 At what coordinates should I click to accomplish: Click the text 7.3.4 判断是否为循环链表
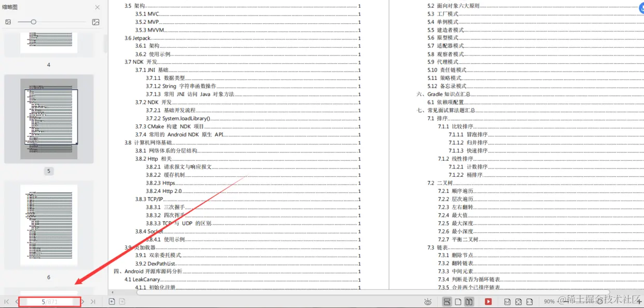click(469, 279)
